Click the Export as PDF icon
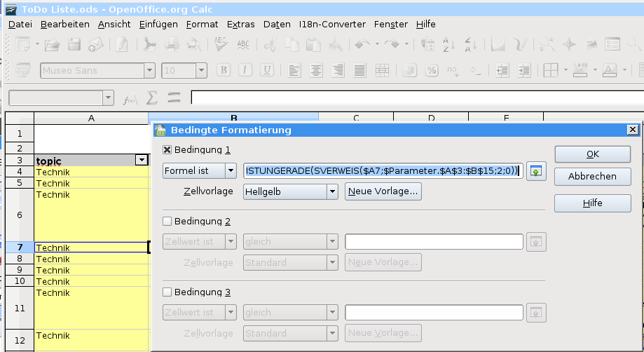This screenshot has width=644, height=352. pyautogui.click(x=150, y=44)
